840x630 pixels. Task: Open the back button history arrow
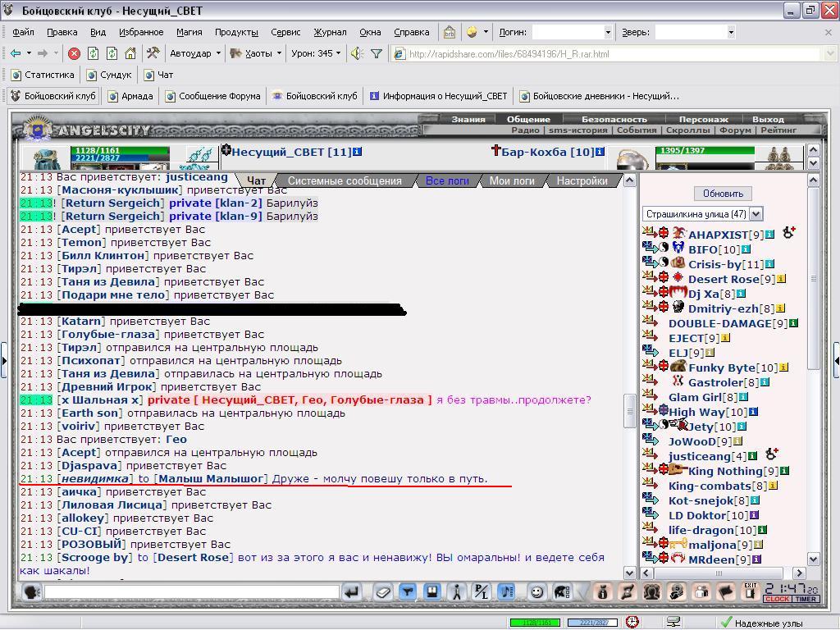(x=29, y=53)
